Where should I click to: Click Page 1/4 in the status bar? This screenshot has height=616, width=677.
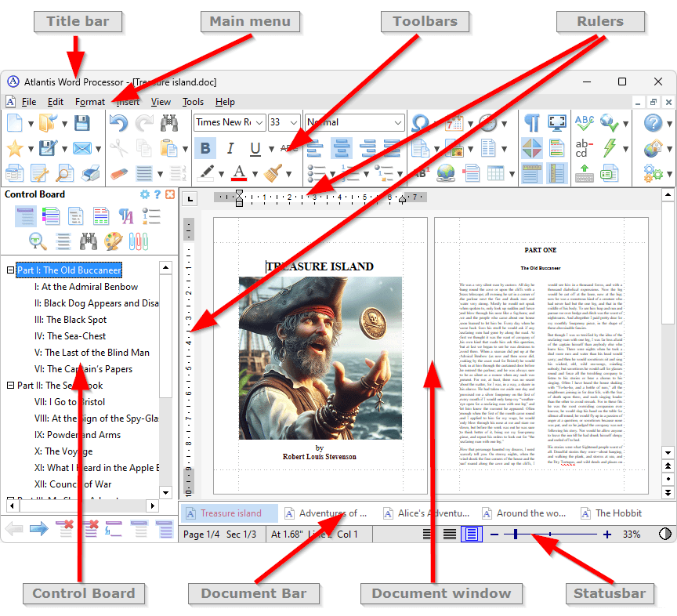point(201,534)
